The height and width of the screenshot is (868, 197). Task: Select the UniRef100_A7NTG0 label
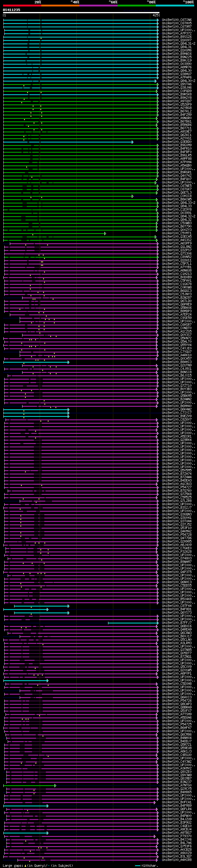(177, 785)
